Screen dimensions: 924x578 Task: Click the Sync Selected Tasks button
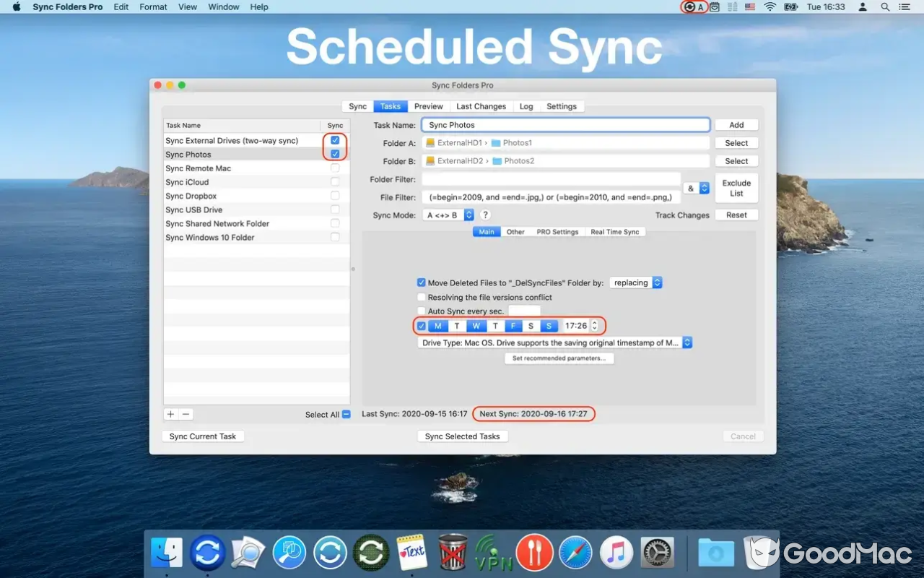pyautogui.click(x=462, y=436)
